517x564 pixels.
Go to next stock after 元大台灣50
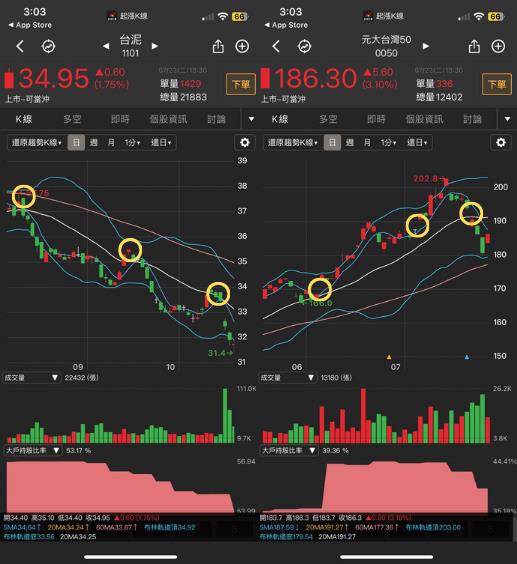pos(426,46)
